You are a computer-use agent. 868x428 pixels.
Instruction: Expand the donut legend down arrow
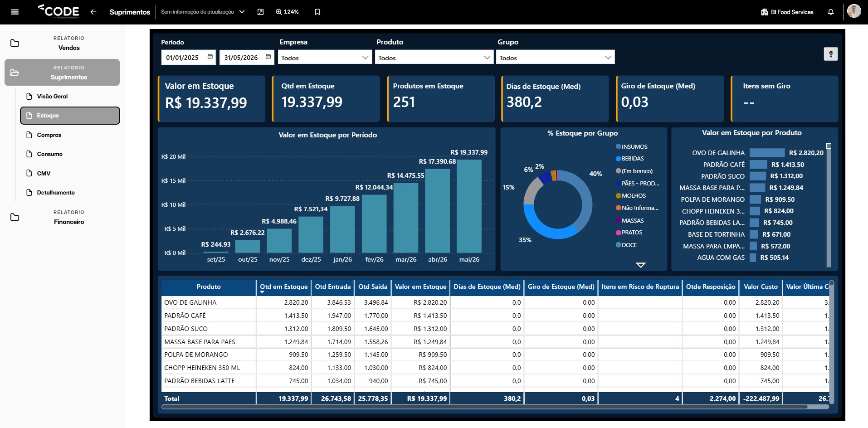[x=640, y=265]
